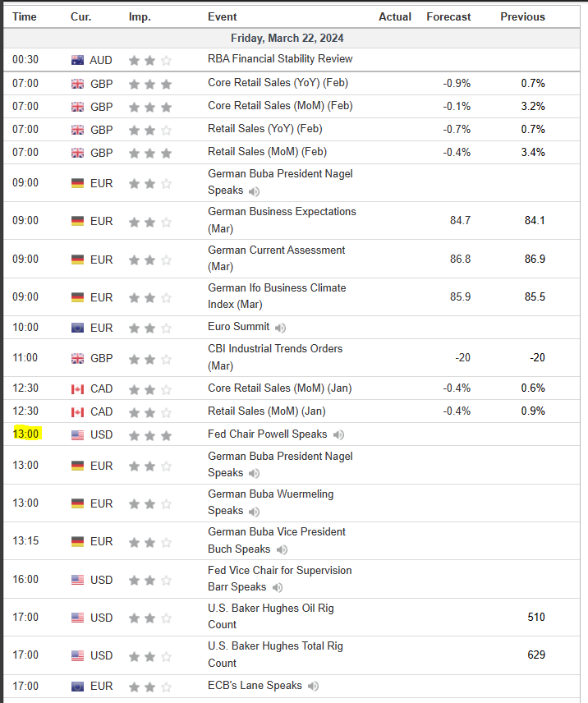Viewport: 588px width, 703px height.
Task: Click the Imp. column header
Action: (x=140, y=16)
